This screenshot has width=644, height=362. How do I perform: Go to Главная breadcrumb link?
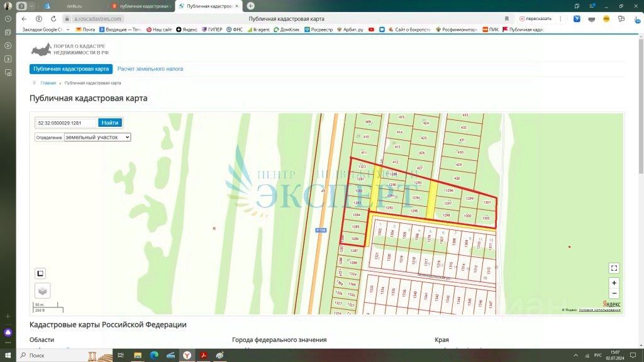point(48,83)
